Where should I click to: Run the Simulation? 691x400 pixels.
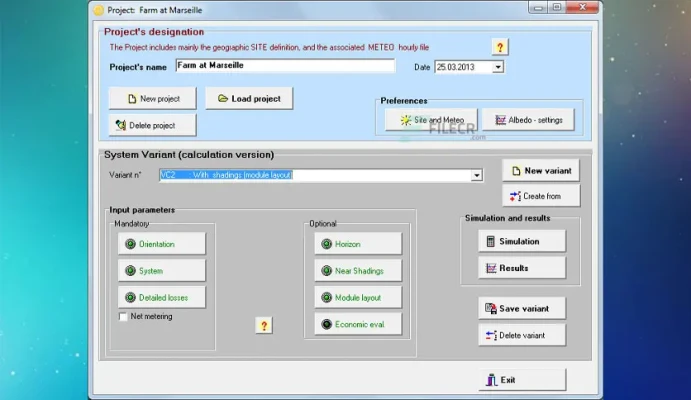[x=522, y=241]
